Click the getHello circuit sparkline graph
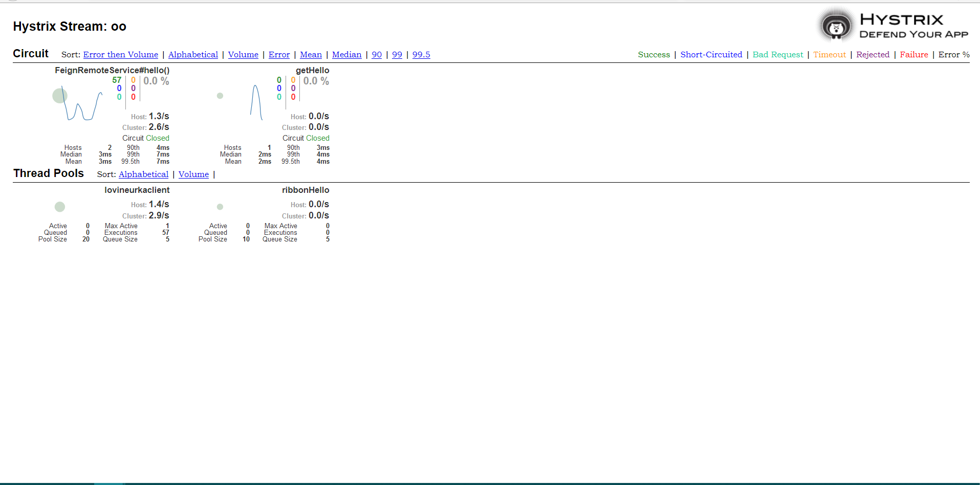980x485 pixels. (x=256, y=102)
